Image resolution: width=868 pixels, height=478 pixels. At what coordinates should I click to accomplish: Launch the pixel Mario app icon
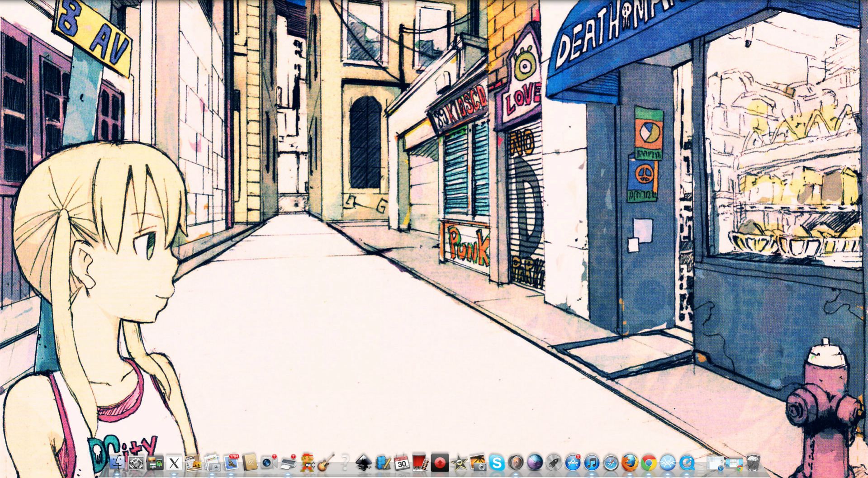[307, 463]
